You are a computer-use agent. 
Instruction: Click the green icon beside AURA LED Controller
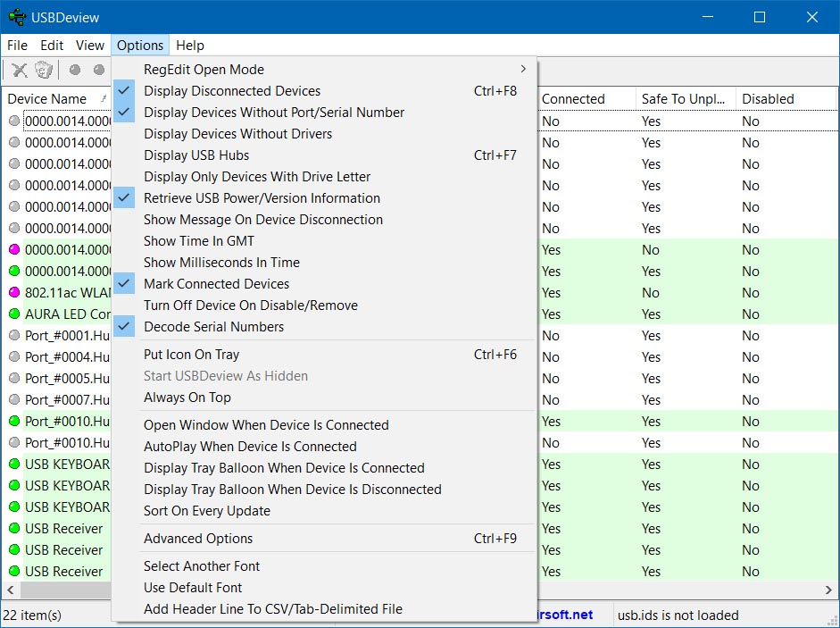point(14,314)
